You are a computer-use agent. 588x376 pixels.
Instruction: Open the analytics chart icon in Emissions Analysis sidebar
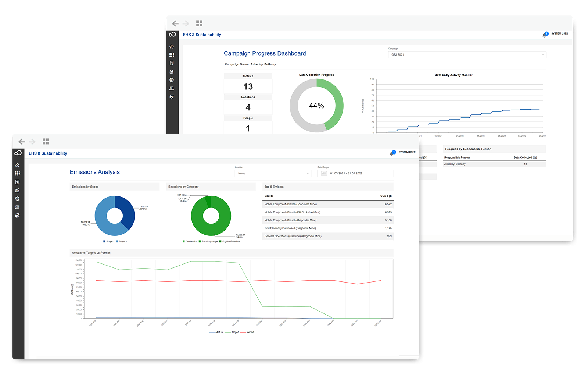point(17,191)
